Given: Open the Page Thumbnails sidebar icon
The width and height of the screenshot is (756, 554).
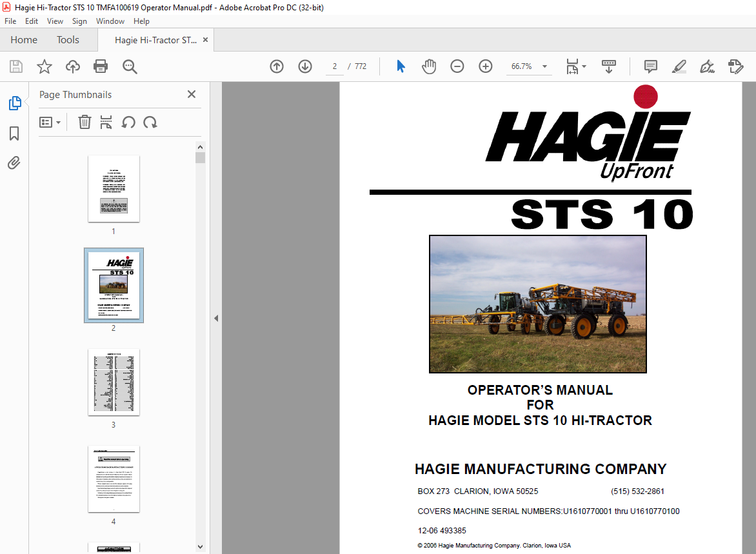Looking at the screenshot, I should pos(14,103).
